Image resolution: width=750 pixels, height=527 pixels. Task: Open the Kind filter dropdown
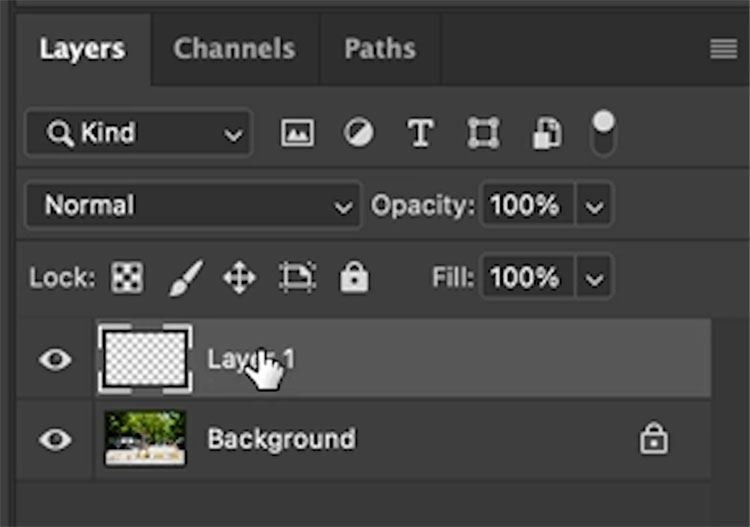click(x=138, y=133)
